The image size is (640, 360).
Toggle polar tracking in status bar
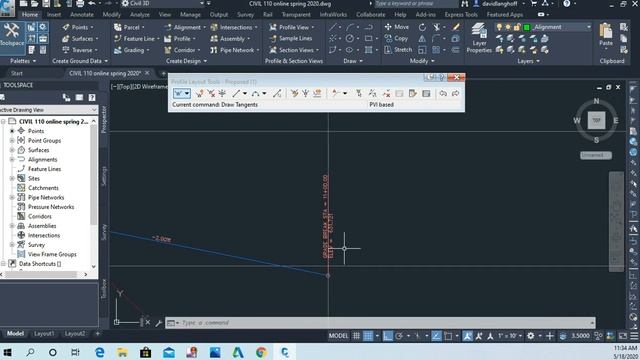pyautogui.click(x=399, y=336)
